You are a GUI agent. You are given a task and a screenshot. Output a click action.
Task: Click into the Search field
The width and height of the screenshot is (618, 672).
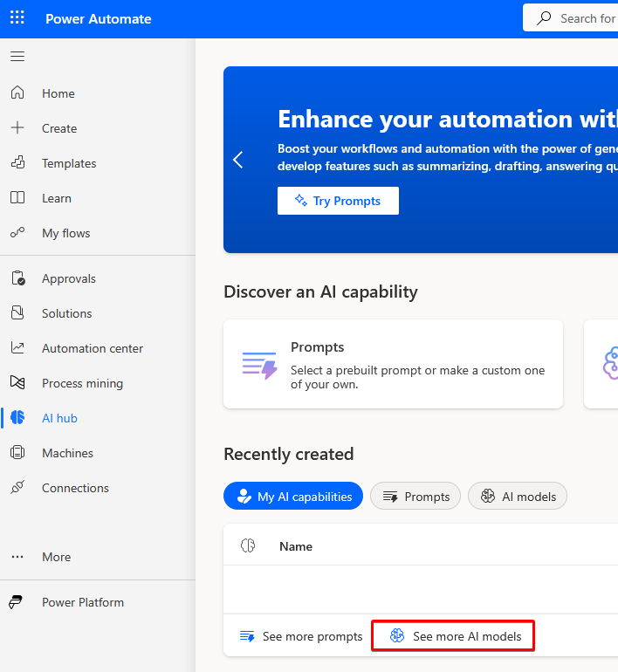(x=571, y=18)
